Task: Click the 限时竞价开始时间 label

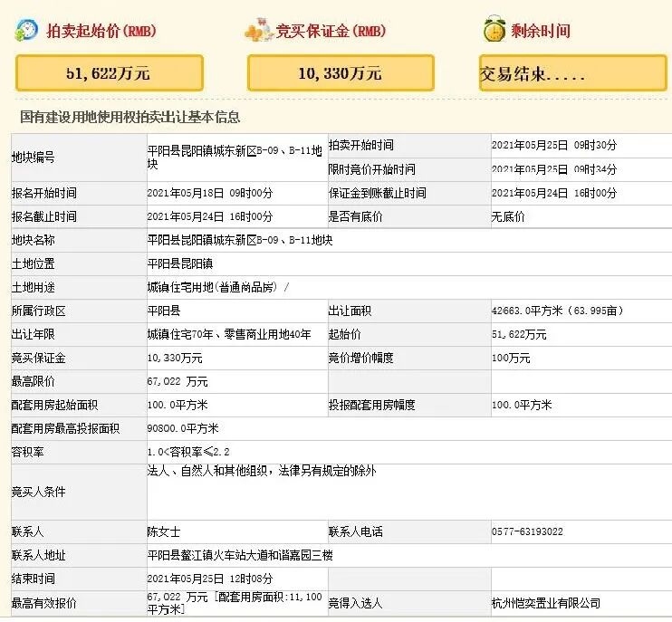Action: click(372, 169)
